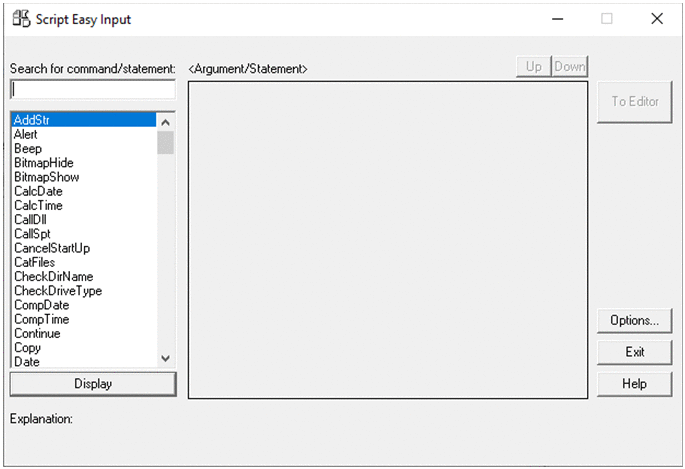Screen dimensions: 685x469
Task: Choose CompTime in the list
Action: (x=83, y=319)
